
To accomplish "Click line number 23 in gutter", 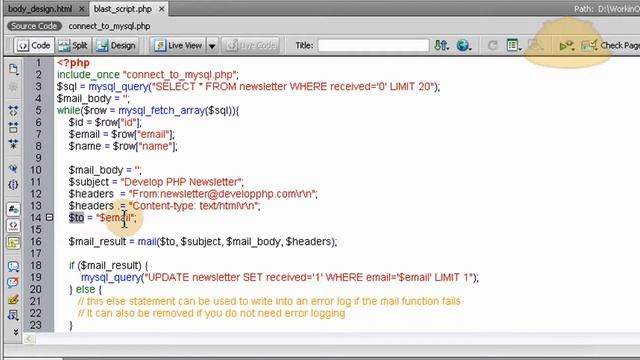I will tap(36, 325).
